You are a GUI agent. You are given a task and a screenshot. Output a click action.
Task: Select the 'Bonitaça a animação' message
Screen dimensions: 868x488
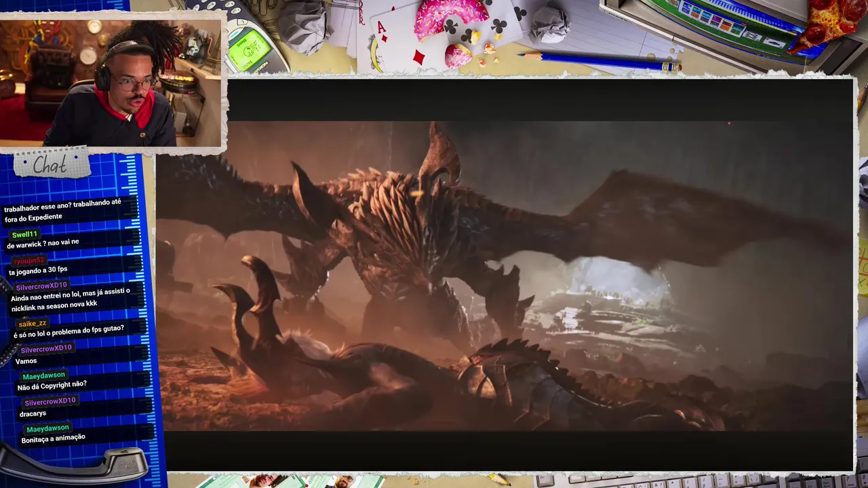pos(54,439)
